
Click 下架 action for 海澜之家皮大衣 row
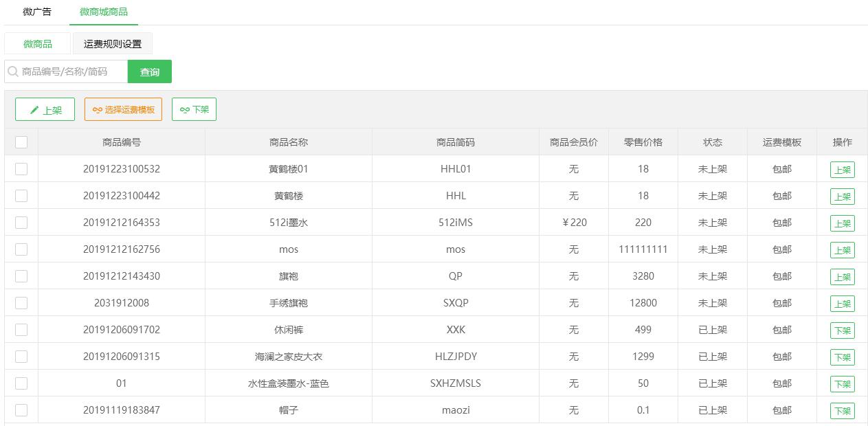[842, 357]
